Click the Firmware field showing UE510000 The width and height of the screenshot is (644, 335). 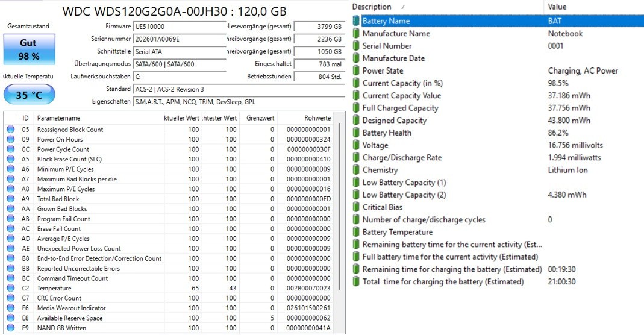tap(180, 27)
